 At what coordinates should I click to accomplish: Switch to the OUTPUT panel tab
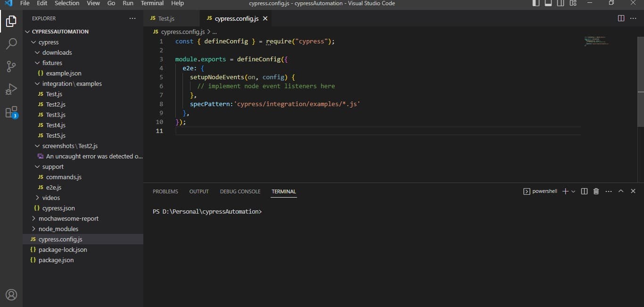(x=199, y=191)
